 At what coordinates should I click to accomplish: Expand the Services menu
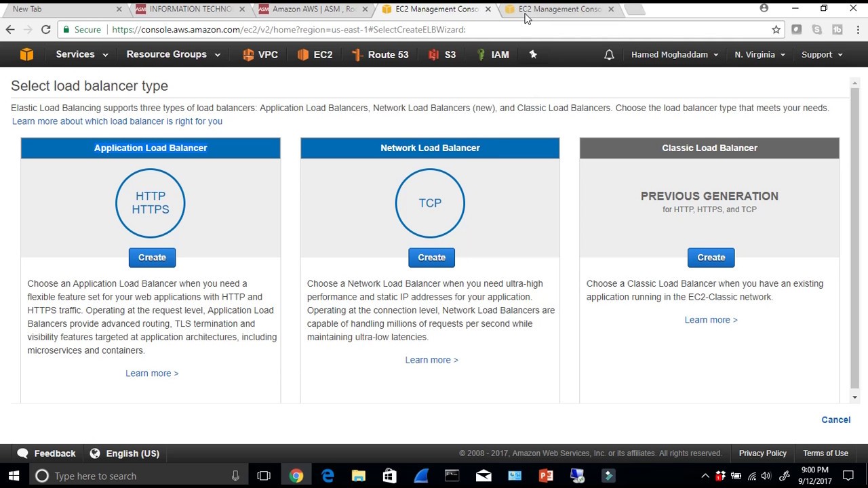81,55
